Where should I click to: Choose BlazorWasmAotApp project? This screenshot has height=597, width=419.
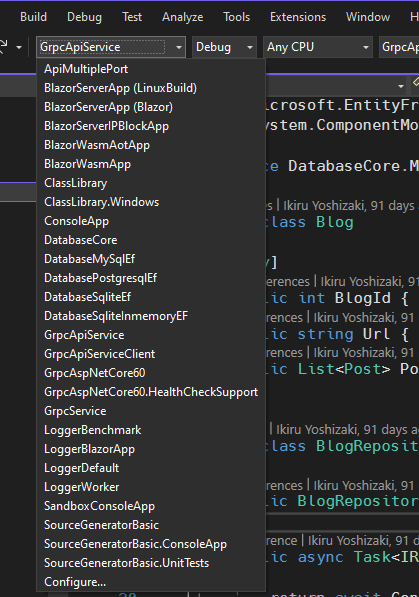point(151,145)
